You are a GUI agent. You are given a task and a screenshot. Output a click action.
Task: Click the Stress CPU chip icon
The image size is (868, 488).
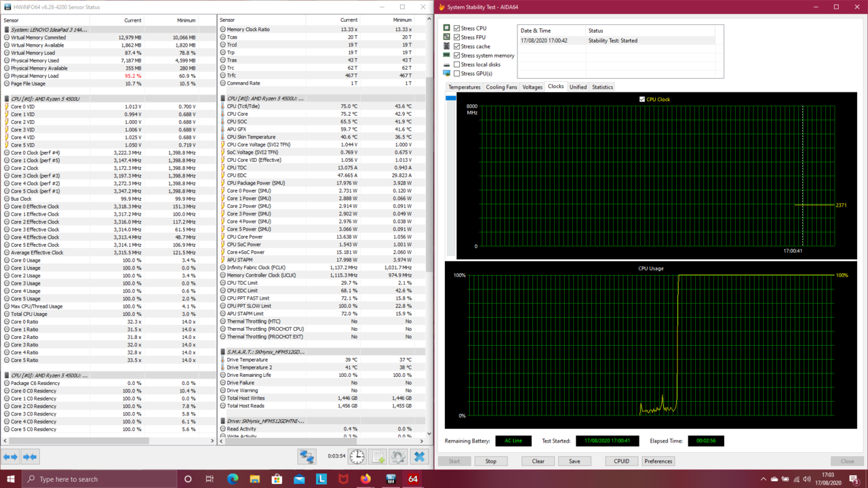pos(446,28)
